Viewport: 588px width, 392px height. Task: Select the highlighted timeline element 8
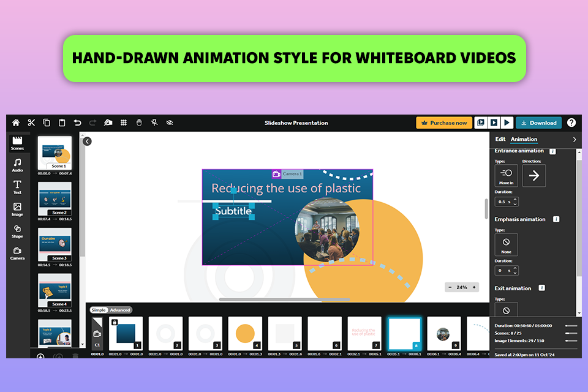tap(404, 333)
